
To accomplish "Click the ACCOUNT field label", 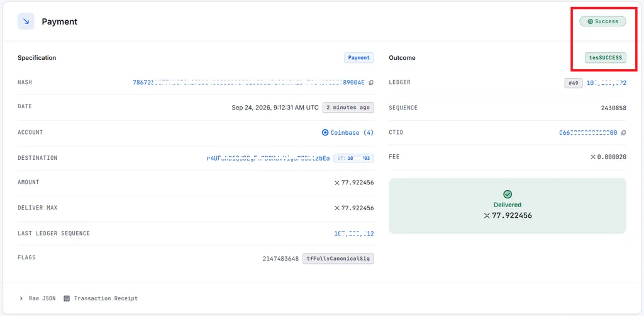I will 30,132.
